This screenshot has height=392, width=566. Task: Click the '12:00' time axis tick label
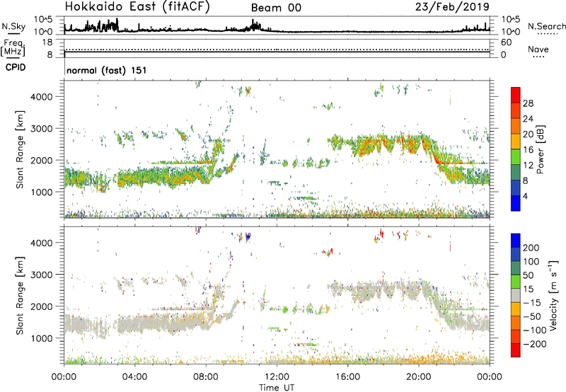[x=277, y=377]
